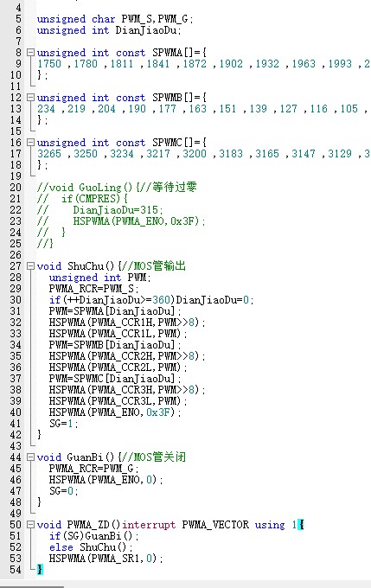Image resolution: width=371 pixels, height=588 pixels.
Task: Click the value 139 in SPWMB
Action: point(258,109)
